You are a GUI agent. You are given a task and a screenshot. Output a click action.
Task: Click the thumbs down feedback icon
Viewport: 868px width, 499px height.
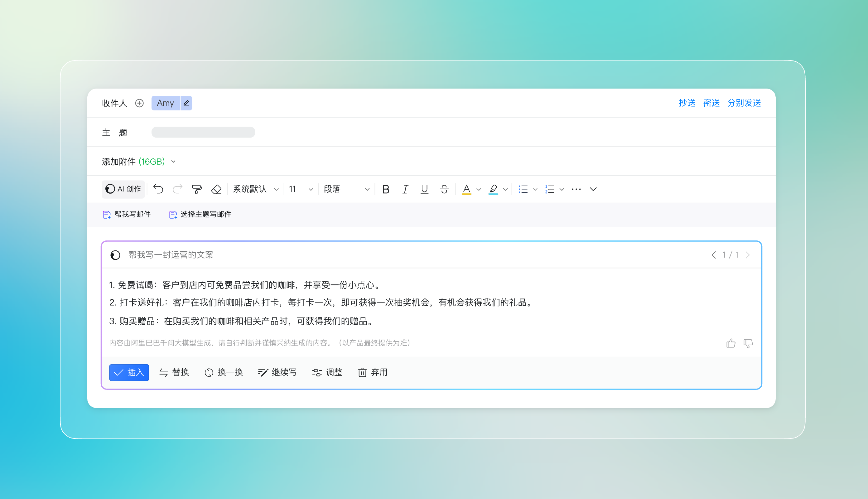748,343
